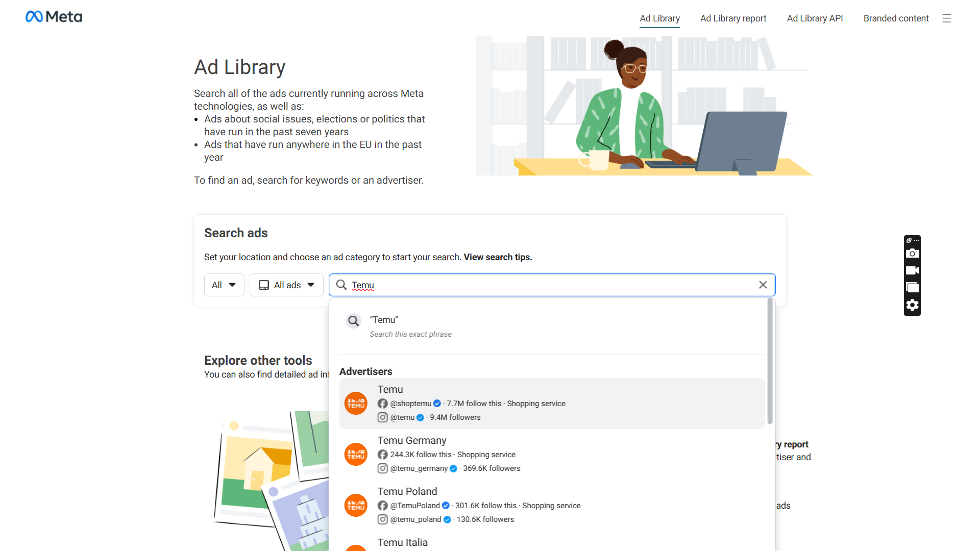This screenshot has height=551, width=980.
Task: Click inside the search field containing Temu
Action: 552,285
